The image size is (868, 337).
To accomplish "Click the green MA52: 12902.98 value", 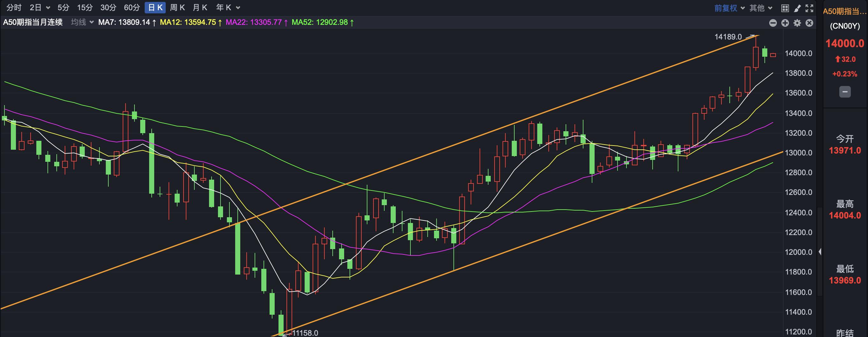I will coord(319,23).
